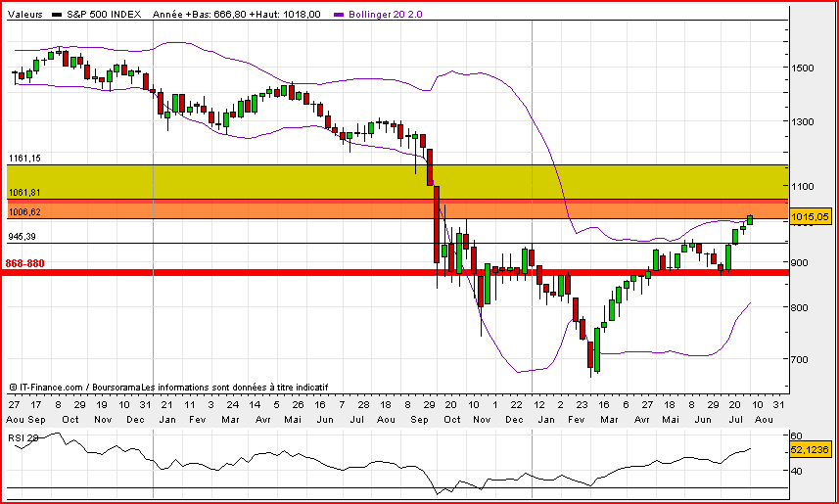
Task: Click "Les informations sont données à titre indicatif"
Action: tap(237, 387)
